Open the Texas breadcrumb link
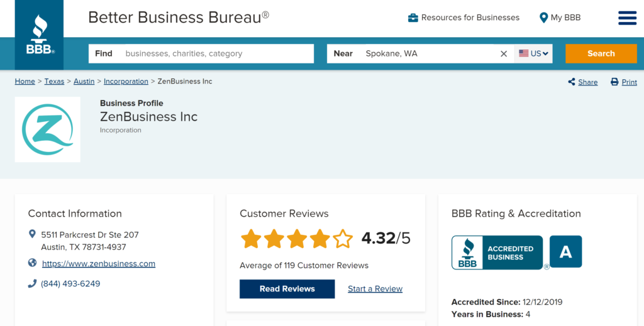The height and width of the screenshot is (326, 644). (54, 81)
